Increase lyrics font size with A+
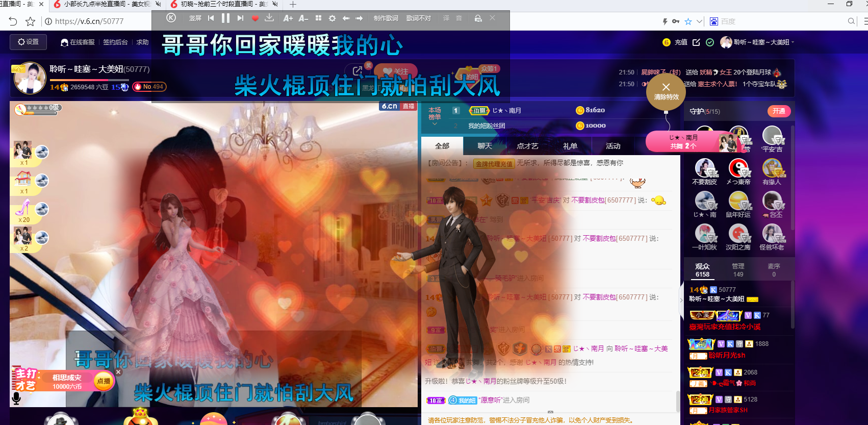 (288, 18)
